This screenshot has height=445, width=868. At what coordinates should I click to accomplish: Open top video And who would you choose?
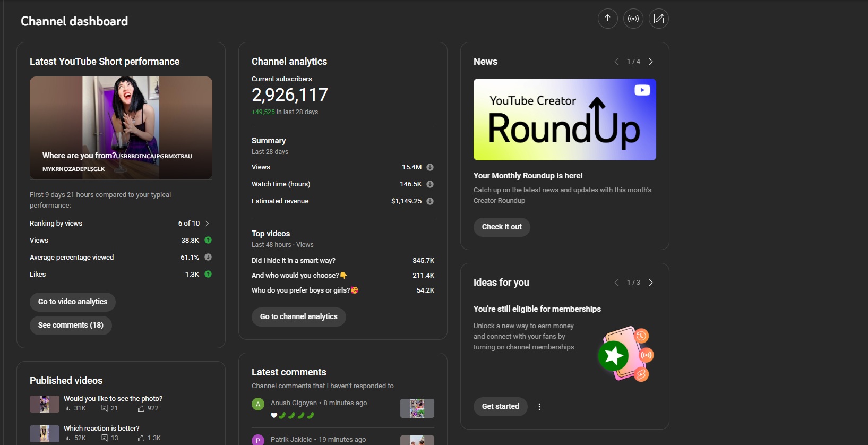(299, 276)
